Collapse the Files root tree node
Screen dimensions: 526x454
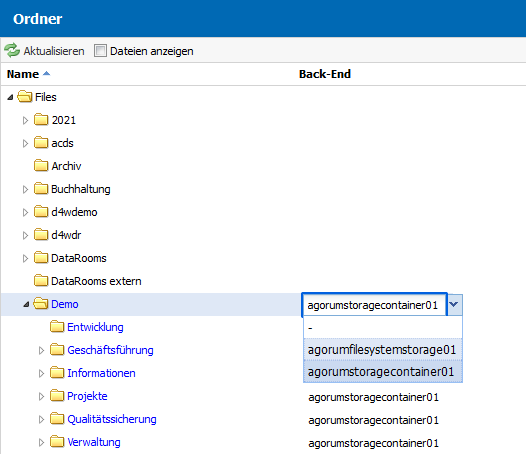[10, 97]
